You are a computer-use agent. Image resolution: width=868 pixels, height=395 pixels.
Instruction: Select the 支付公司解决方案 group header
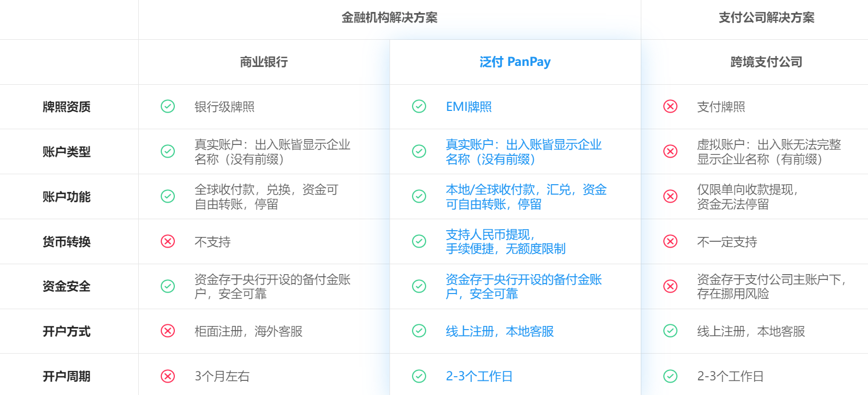766,18
